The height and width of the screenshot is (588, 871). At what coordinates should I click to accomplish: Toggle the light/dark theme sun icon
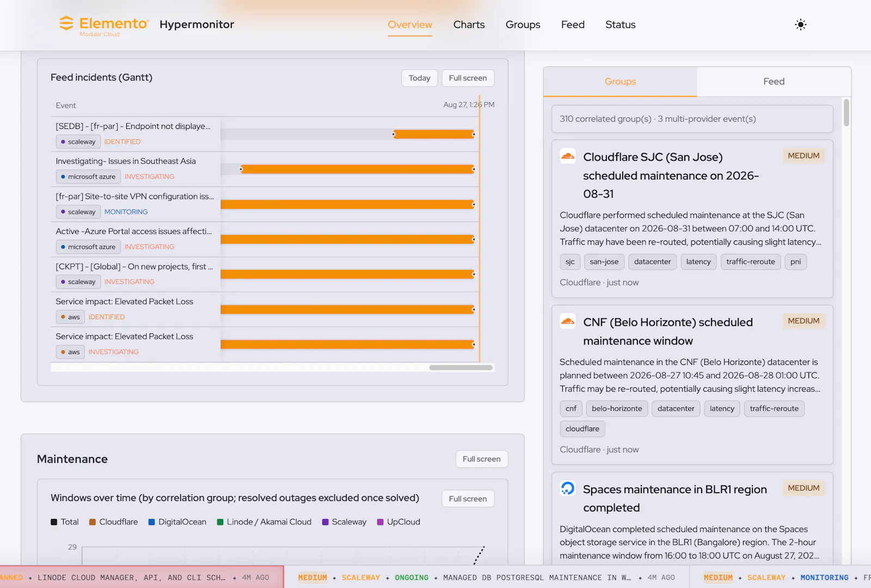click(800, 24)
